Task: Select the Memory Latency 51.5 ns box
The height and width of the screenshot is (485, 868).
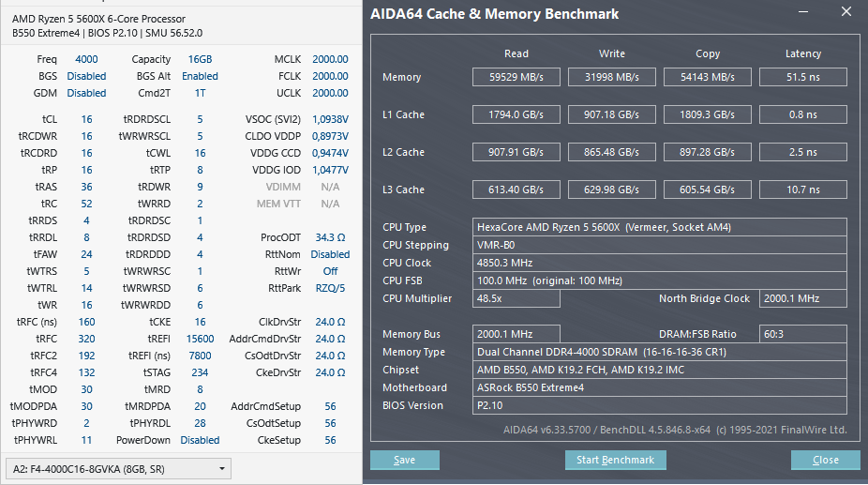Action: (803, 77)
